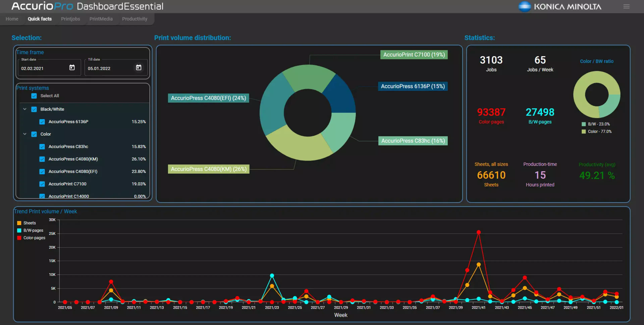Image resolution: width=644 pixels, height=325 pixels.
Task: Toggle the AccurioPrint C14000 checkbox
Action: click(42, 196)
